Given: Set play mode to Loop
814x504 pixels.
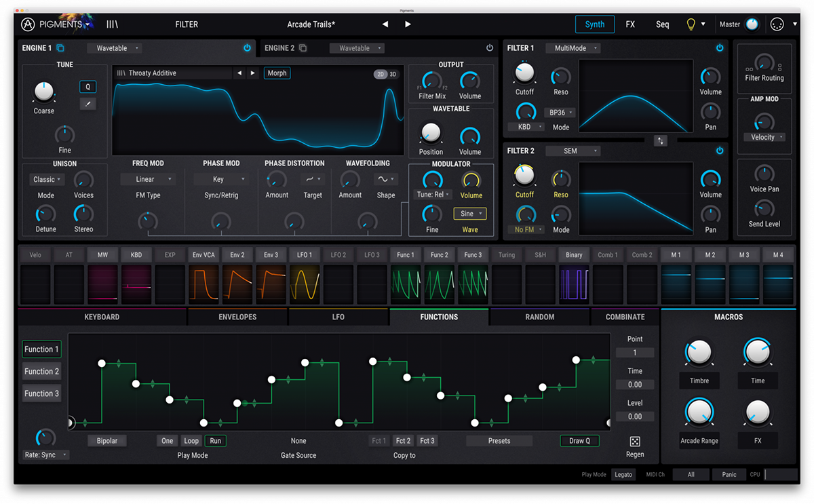Looking at the screenshot, I should point(191,441).
